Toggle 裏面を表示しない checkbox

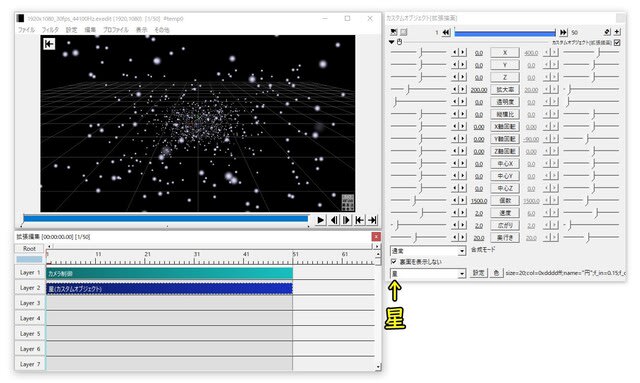(394, 261)
